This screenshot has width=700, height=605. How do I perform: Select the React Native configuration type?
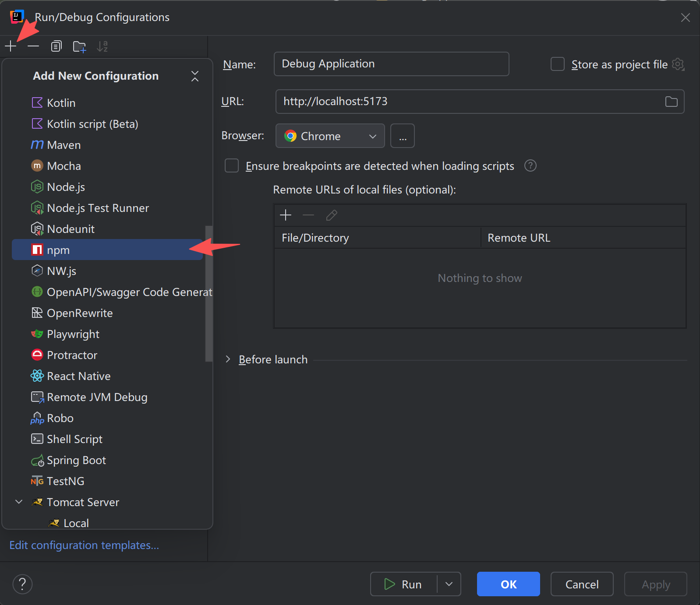click(107, 376)
